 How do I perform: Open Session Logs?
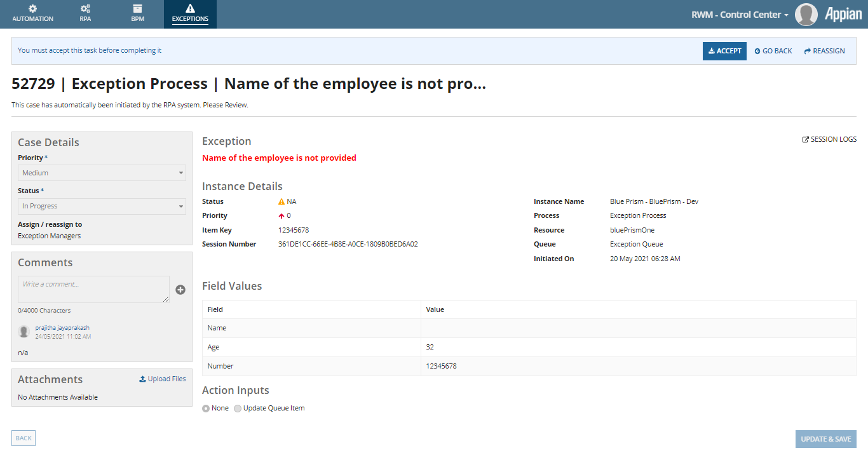(829, 139)
